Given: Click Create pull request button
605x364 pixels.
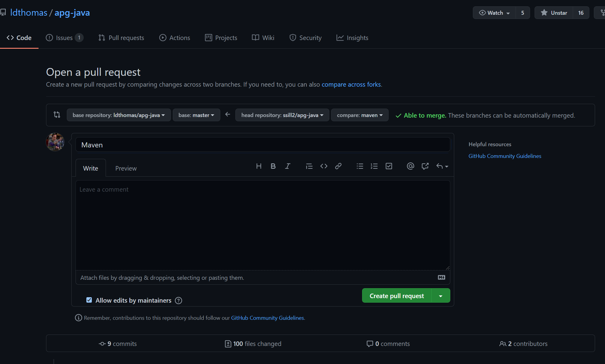Looking at the screenshot, I should click(397, 296).
